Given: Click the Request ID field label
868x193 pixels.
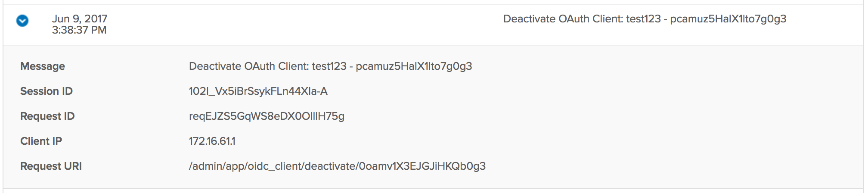Looking at the screenshot, I should click(x=47, y=116).
